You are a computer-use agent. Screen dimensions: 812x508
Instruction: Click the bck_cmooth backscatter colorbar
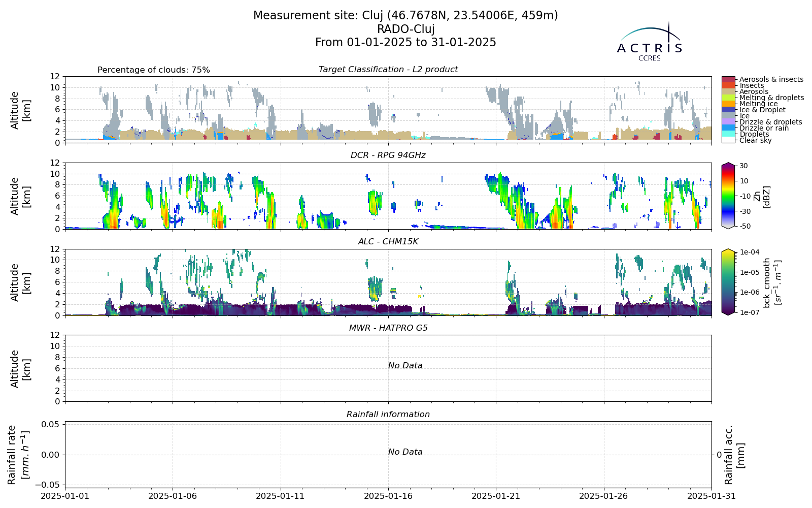tap(728, 282)
